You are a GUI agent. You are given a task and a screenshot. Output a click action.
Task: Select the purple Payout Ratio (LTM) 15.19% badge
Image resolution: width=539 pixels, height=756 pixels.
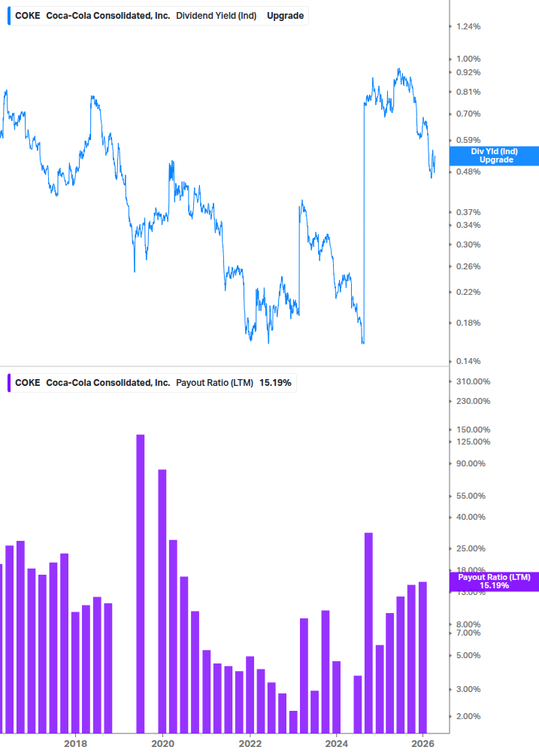pyautogui.click(x=495, y=580)
